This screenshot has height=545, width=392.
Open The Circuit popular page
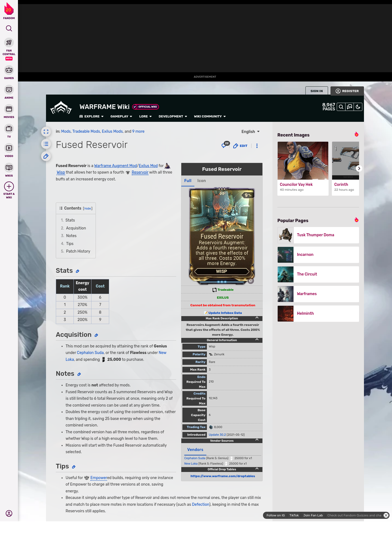(x=318, y=274)
